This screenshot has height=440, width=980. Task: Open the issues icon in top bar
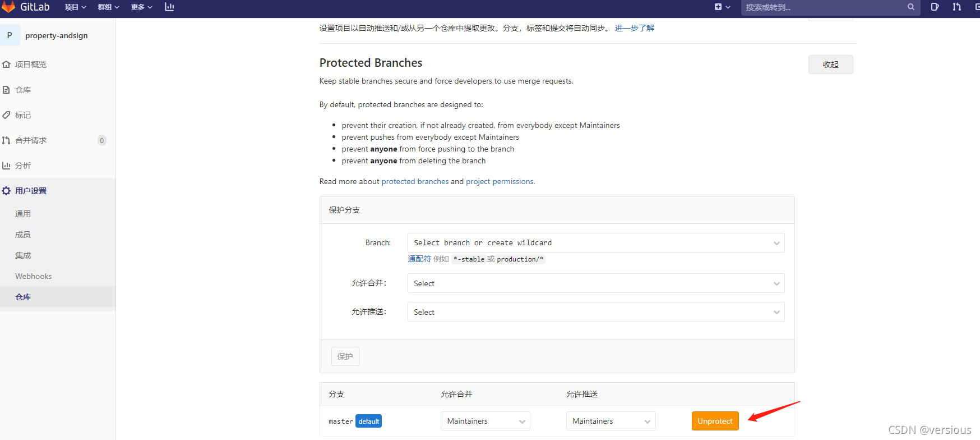point(935,7)
